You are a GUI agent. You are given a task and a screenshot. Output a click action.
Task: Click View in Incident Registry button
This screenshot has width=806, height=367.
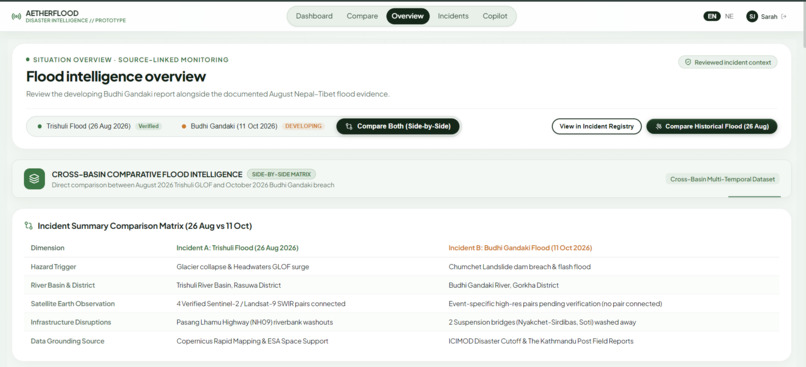point(596,126)
